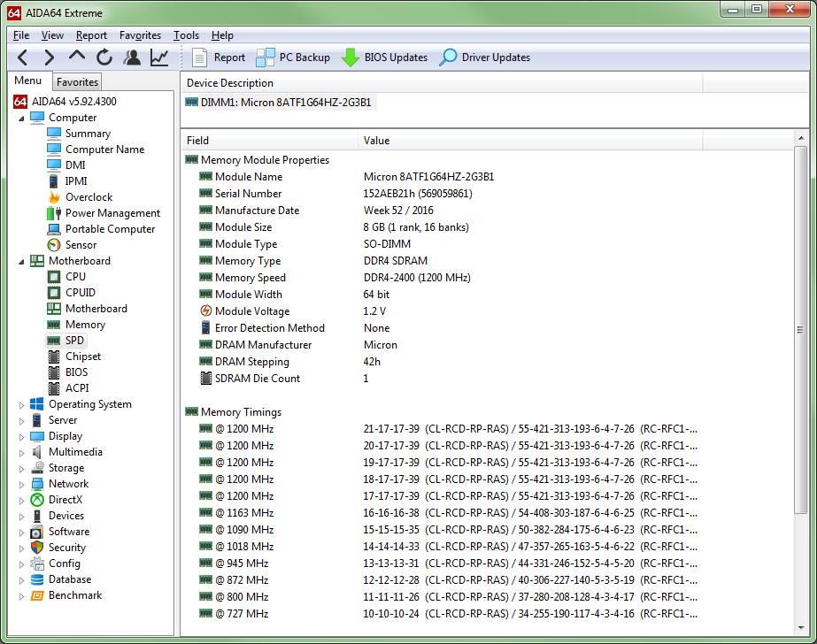
Task: Select the Sensor item in tree
Action: 81,245
